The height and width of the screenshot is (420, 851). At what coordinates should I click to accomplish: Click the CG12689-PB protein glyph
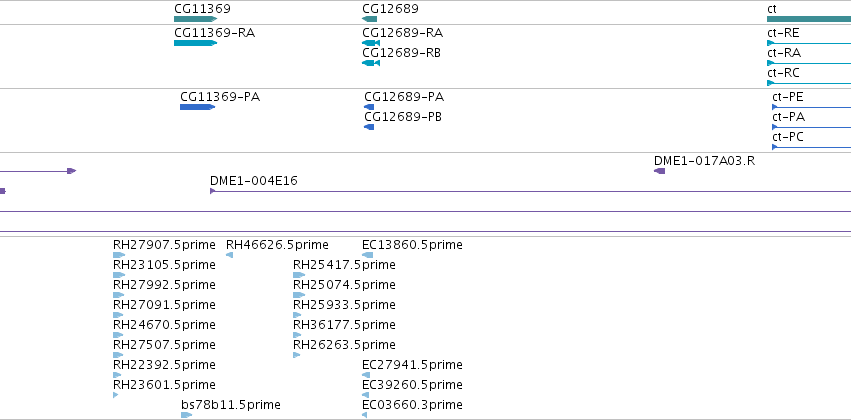coord(369,127)
